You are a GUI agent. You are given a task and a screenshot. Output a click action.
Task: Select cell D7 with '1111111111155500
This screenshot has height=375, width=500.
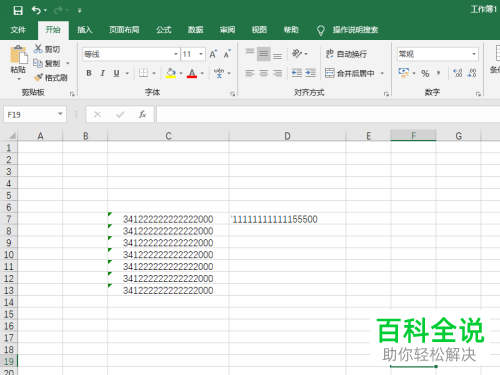point(287,219)
